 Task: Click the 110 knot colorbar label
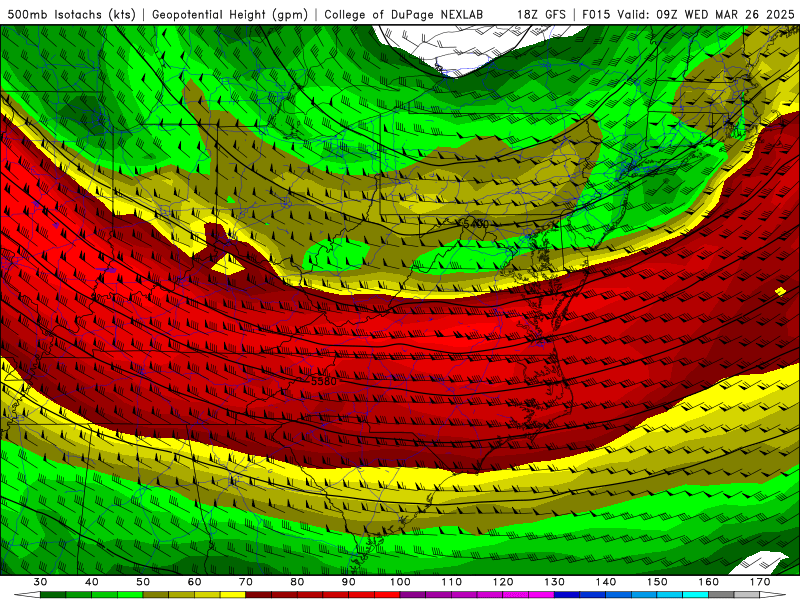pos(452,582)
